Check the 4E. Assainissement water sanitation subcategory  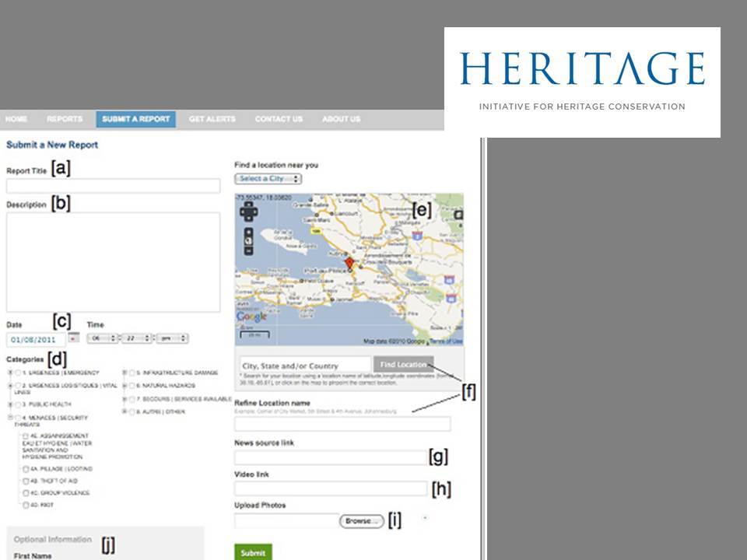point(26,436)
